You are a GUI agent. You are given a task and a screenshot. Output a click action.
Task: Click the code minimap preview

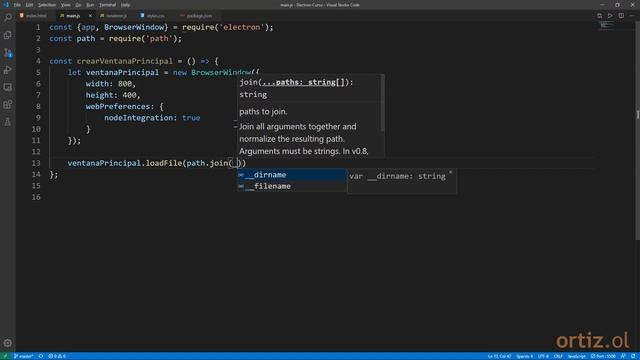tap(607, 25)
